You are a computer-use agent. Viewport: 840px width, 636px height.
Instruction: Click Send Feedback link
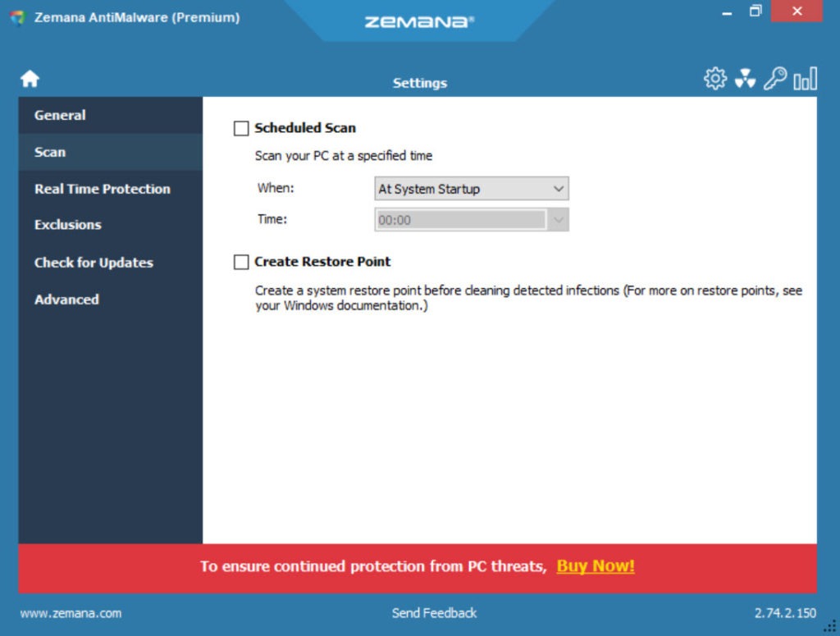pyautogui.click(x=434, y=613)
